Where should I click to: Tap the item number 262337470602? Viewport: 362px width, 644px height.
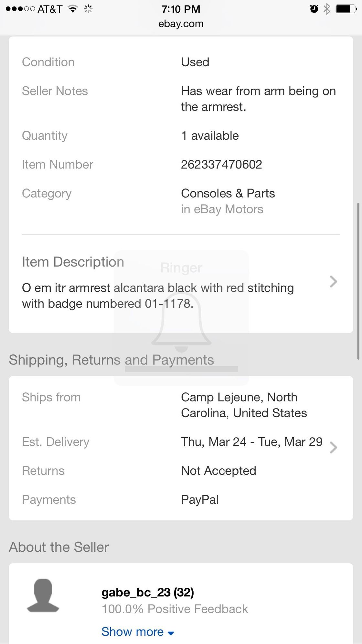221,165
